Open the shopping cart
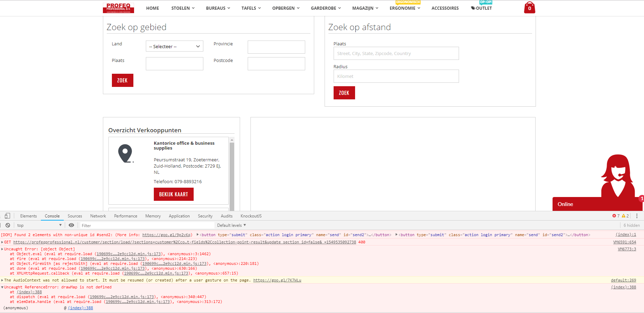This screenshot has height=313, width=644. point(530,7)
